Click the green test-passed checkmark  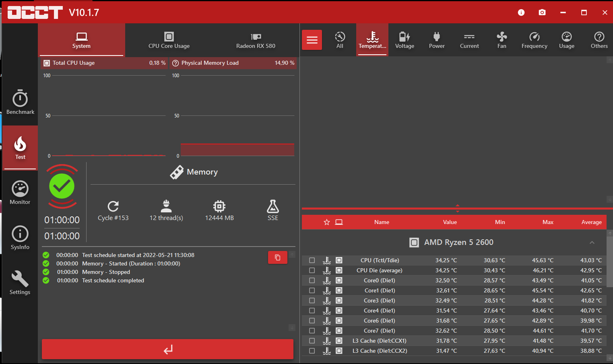tap(62, 186)
